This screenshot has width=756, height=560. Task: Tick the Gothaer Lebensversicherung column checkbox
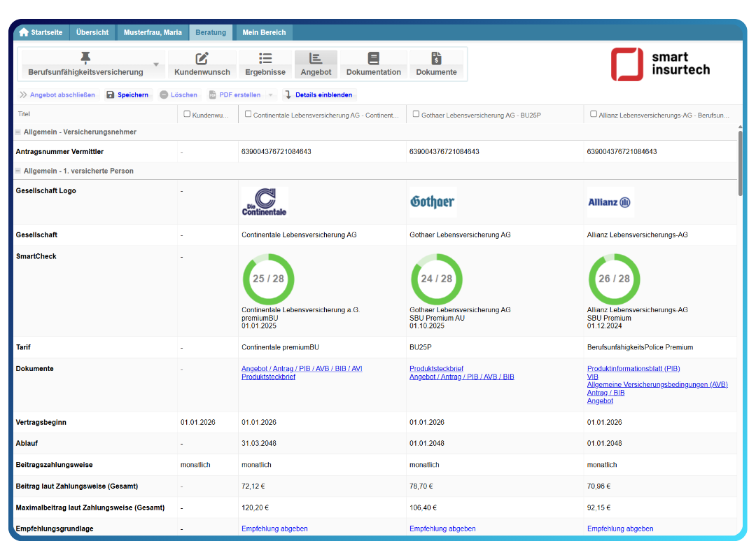coord(416,114)
